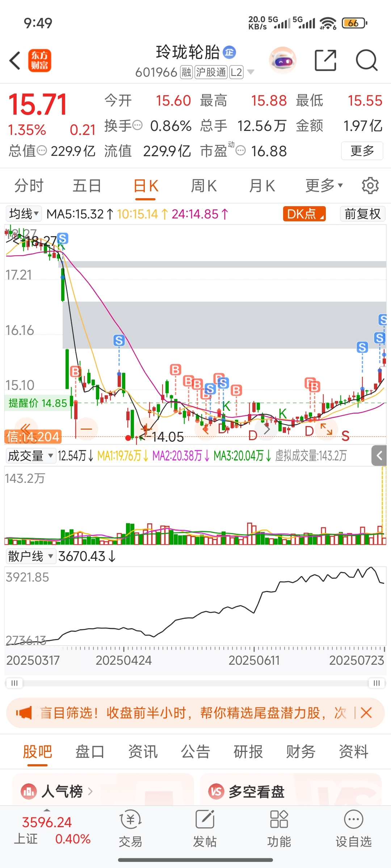Tap the 融 margin tag

(186, 72)
